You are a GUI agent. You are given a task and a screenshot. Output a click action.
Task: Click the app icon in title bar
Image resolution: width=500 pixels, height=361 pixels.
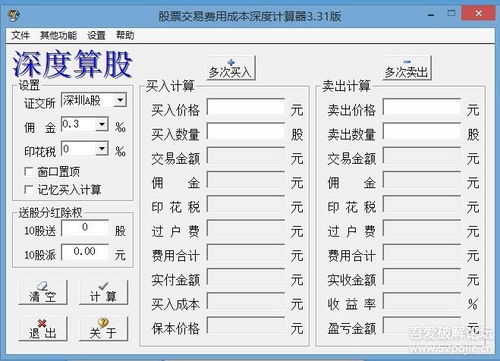tap(14, 15)
